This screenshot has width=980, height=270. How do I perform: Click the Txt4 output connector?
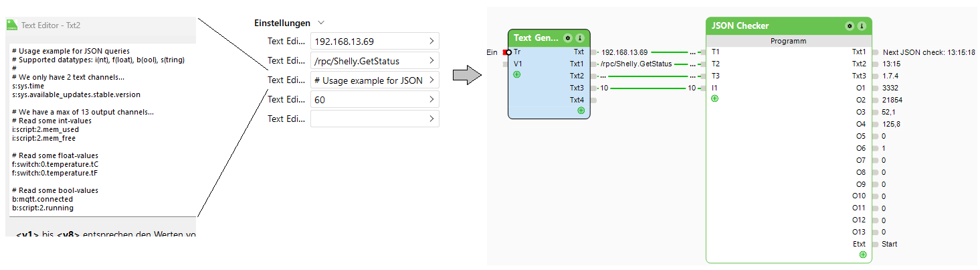coord(594,100)
